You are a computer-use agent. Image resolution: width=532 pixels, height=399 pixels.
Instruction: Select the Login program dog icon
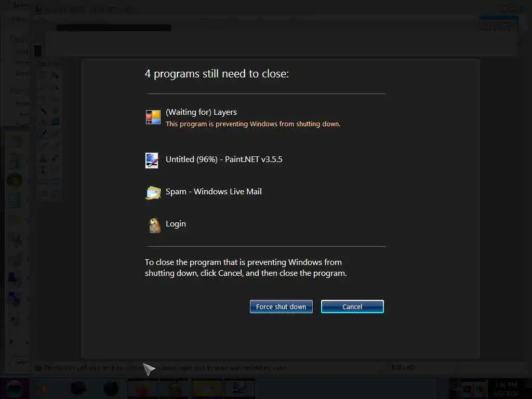click(155, 225)
